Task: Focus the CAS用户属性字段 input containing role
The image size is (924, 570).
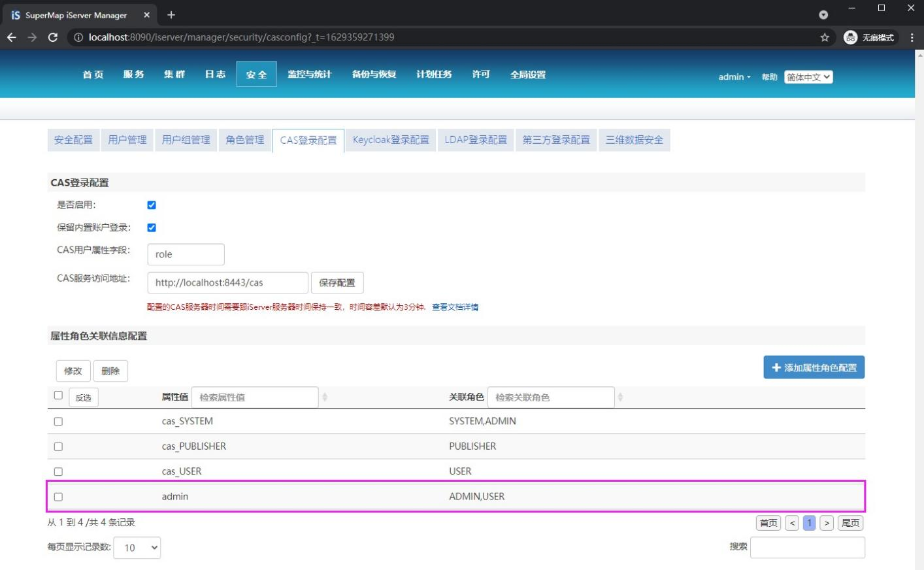Action: pyautogui.click(x=186, y=254)
